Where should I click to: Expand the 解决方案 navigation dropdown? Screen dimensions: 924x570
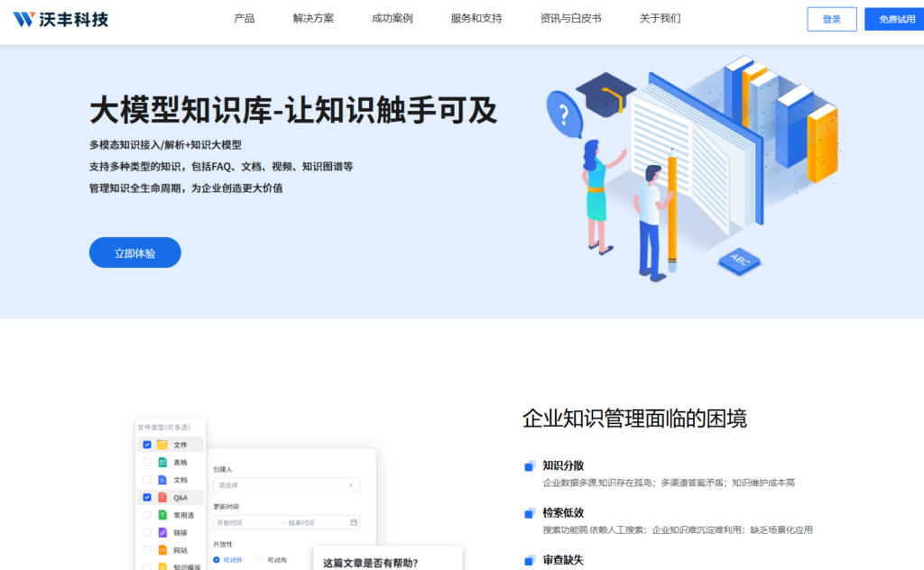click(x=311, y=17)
